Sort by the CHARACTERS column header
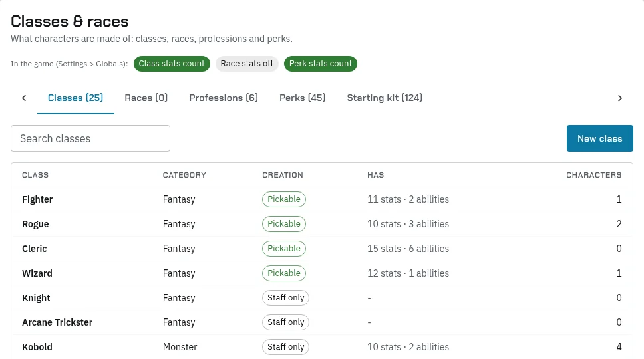 pyautogui.click(x=594, y=175)
